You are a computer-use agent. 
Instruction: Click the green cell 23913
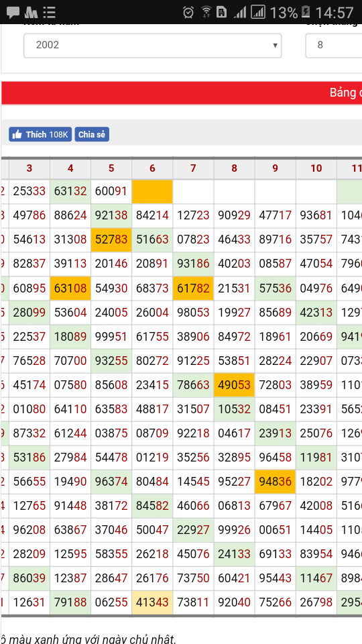[276, 433]
